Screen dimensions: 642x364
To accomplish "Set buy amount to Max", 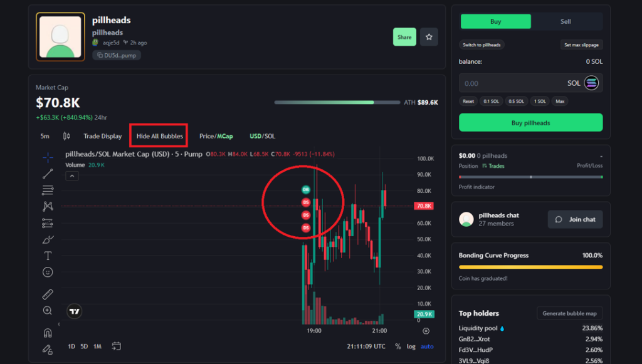I will [x=560, y=101].
